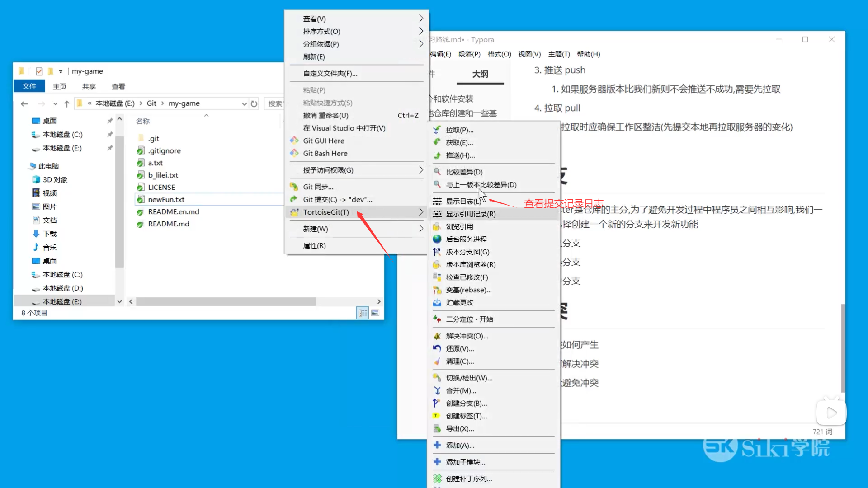Image resolution: width=868 pixels, height=488 pixels.
Task: Click 在 Visual Studio 中打开 entry
Action: [x=344, y=128]
